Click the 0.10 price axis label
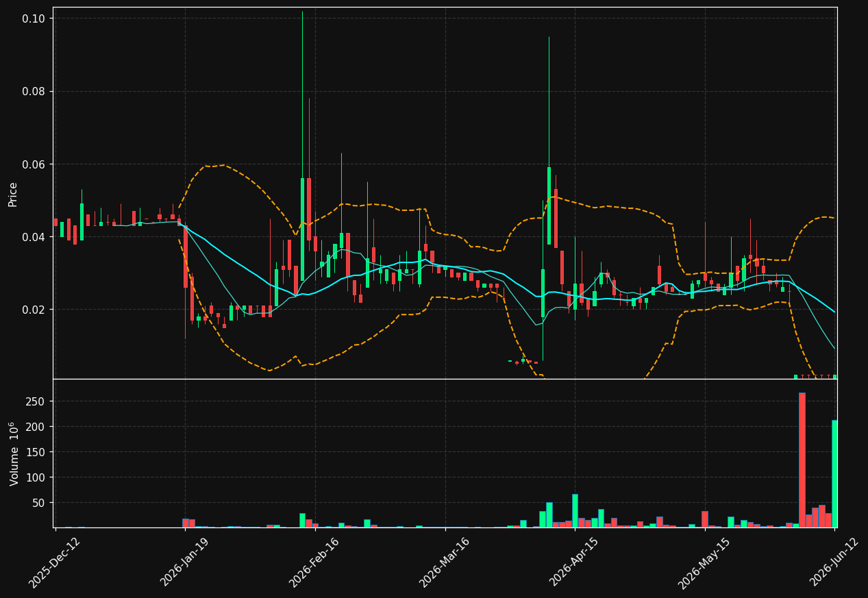This screenshot has width=868, height=598. coord(35,18)
